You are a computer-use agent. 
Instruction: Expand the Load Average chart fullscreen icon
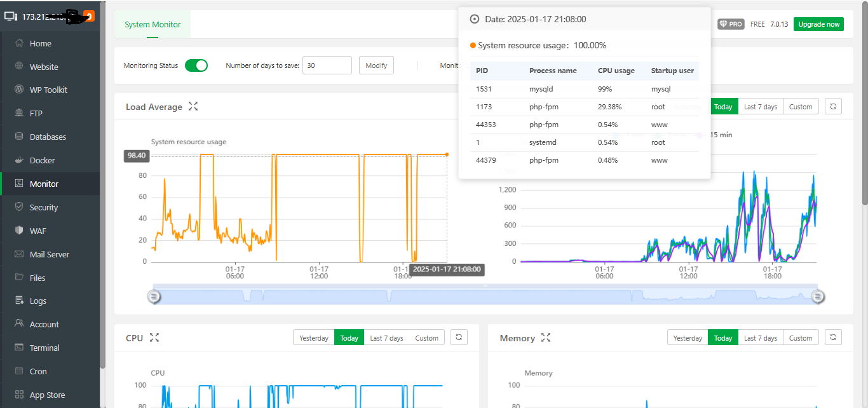193,107
